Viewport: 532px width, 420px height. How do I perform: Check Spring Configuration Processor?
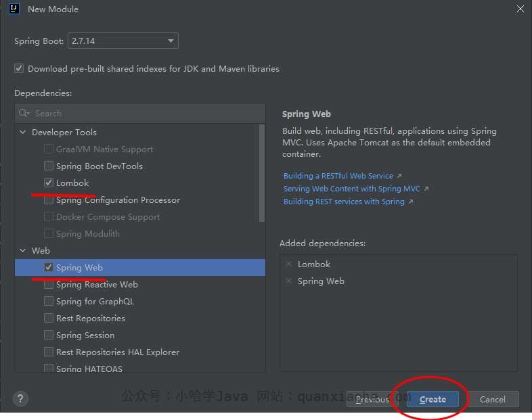pos(49,200)
